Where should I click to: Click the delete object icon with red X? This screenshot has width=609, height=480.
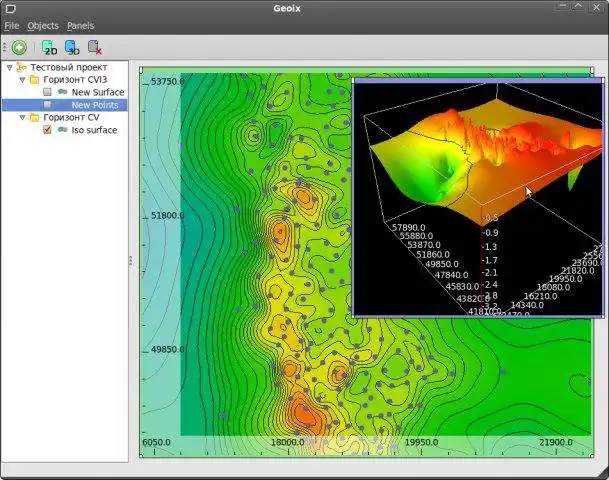(95, 47)
